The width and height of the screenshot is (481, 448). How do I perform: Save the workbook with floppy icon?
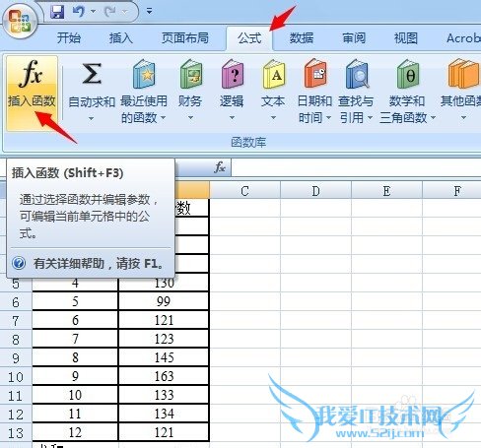pos(57,12)
